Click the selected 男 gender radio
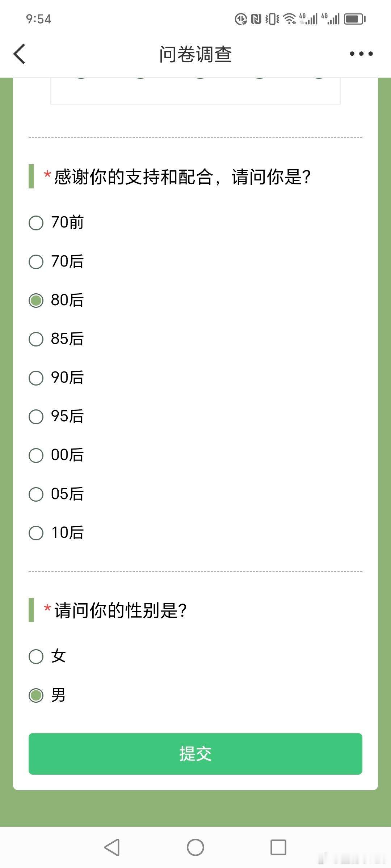391x868 pixels. tap(36, 695)
